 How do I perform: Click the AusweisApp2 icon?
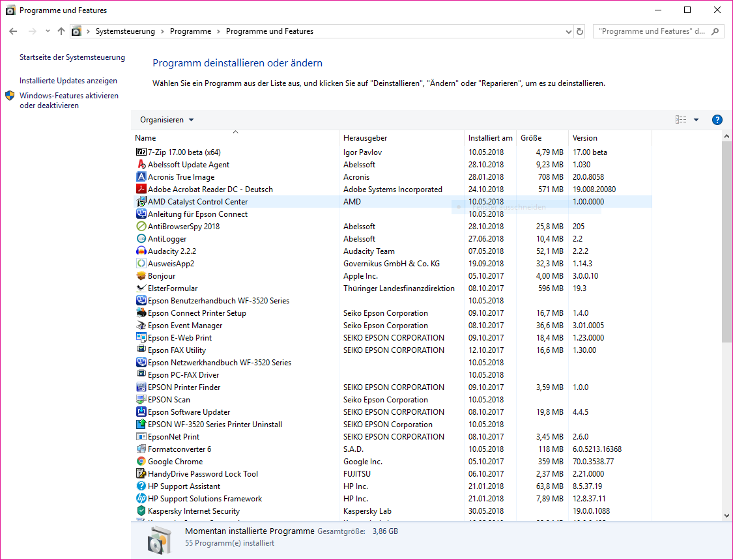coord(141,264)
